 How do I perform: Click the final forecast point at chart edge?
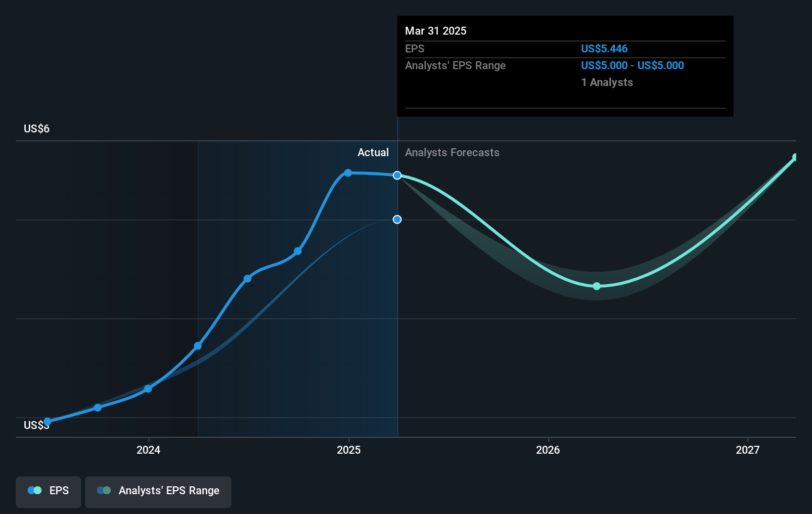point(795,157)
